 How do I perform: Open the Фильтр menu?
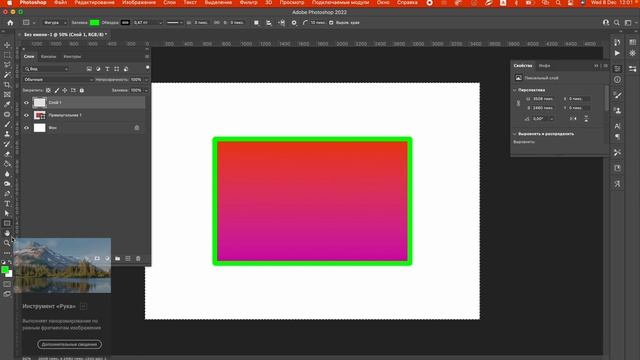coord(248,3)
